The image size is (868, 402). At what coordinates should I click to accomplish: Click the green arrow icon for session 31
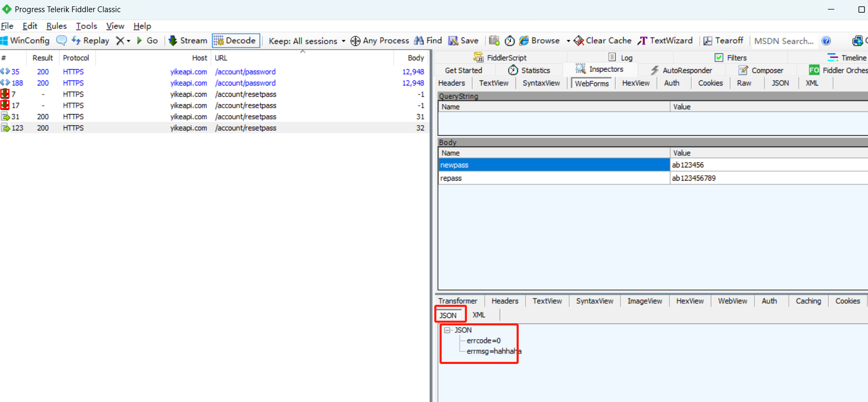[x=6, y=117]
